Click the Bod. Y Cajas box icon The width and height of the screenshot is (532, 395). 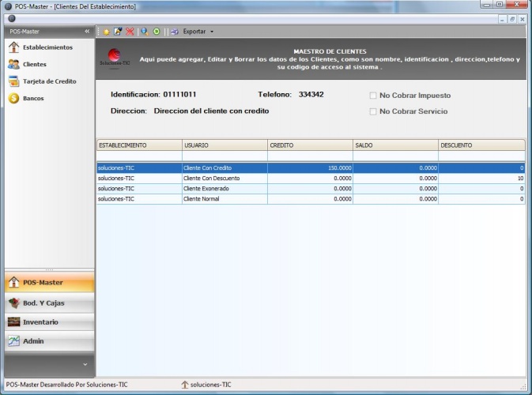(14, 303)
